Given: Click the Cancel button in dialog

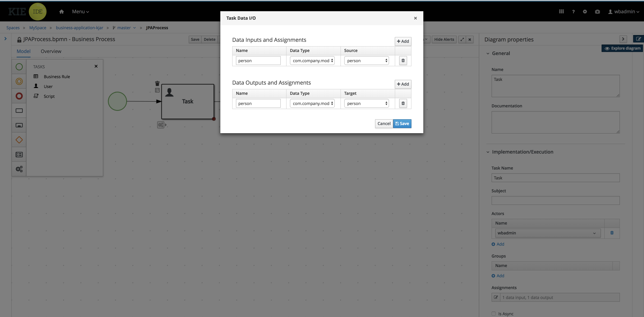Looking at the screenshot, I should click(384, 123).
